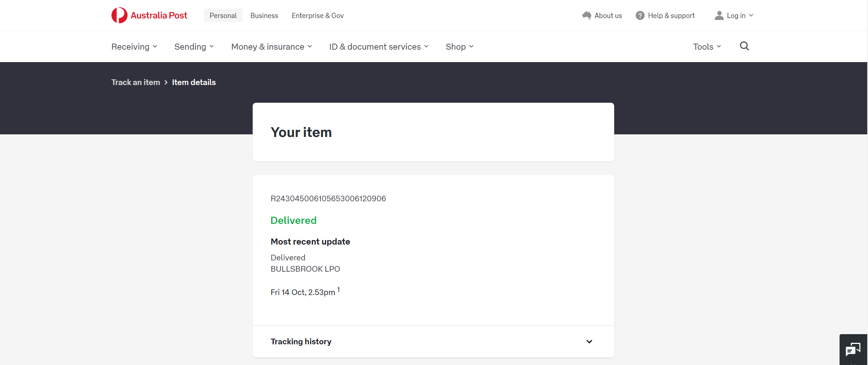Open the About us link

(608, 15)
